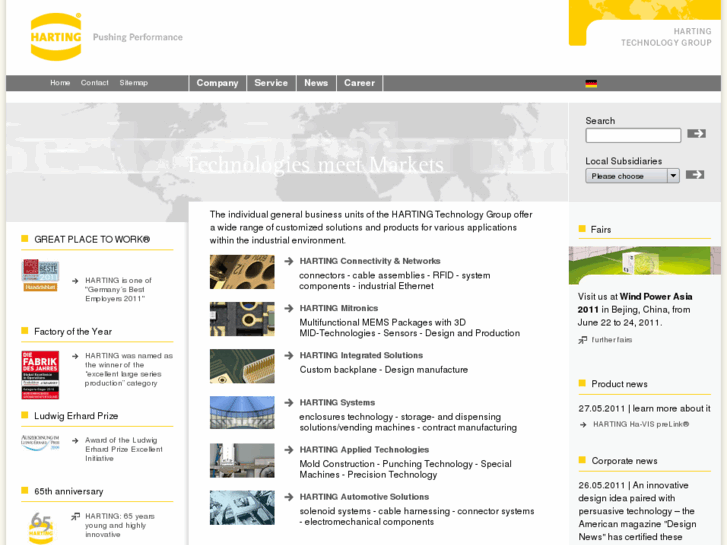Open 65 anniversary logo
Viewport: 727px width, 545px height.
41,527
